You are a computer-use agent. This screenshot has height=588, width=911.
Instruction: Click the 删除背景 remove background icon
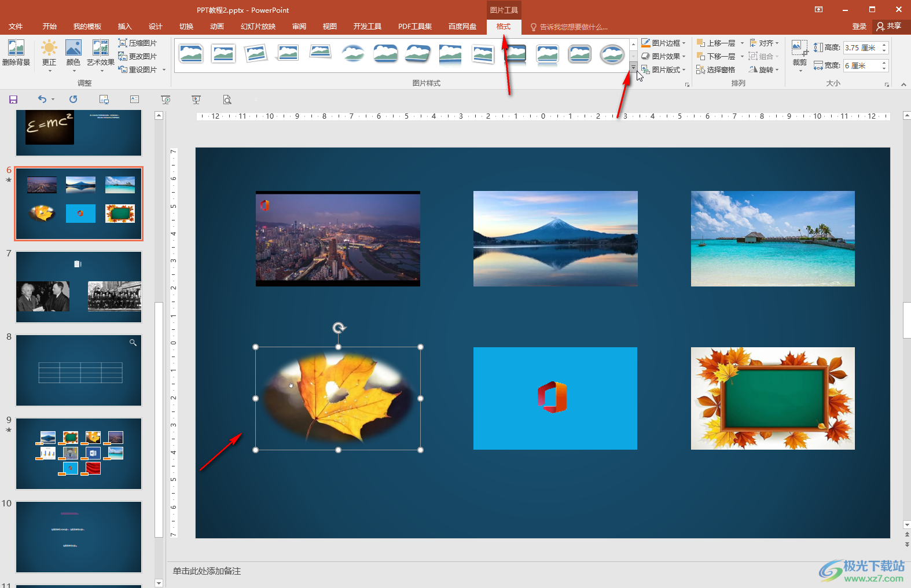[x=16, y=53]
